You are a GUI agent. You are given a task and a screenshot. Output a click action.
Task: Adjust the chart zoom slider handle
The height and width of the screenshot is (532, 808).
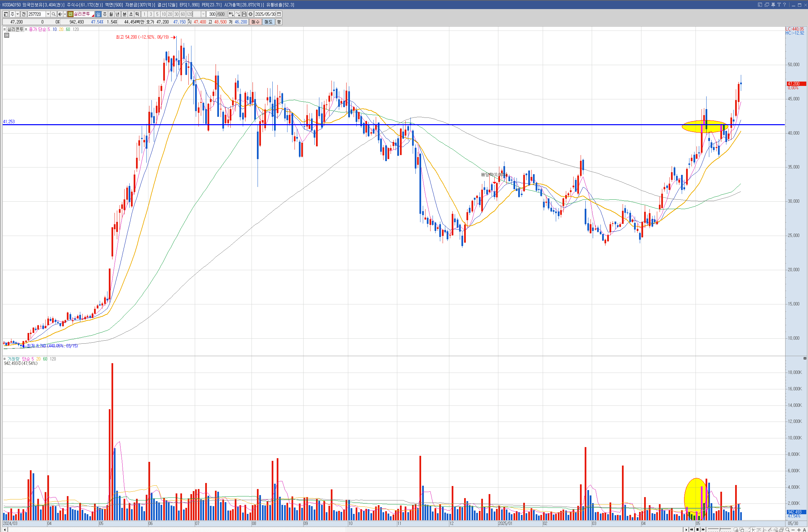click(x=719, y=529)
